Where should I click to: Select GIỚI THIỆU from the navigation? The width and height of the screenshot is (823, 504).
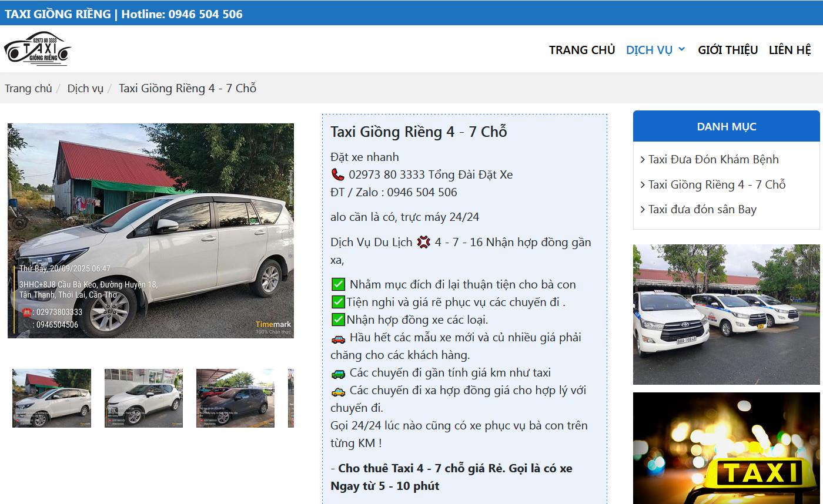727,49
